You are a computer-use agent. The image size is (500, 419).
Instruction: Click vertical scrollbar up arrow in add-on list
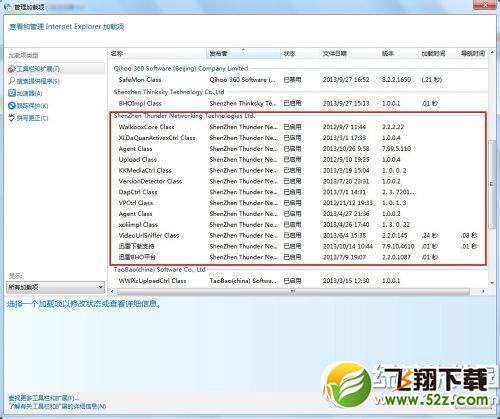492,53
